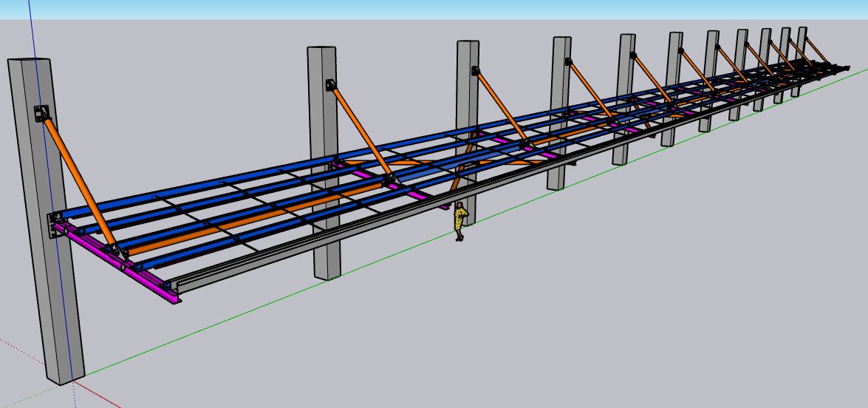Select the bracket plate atop the nearest column
Screen dimensions: 868x408
click(41, 115)
